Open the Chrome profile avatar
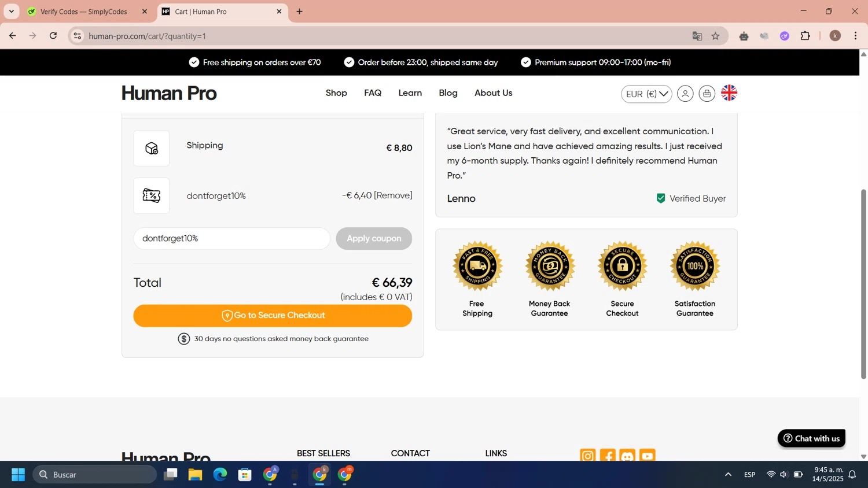This screenshot has width=868, height=488. click(x=835, y=36)
